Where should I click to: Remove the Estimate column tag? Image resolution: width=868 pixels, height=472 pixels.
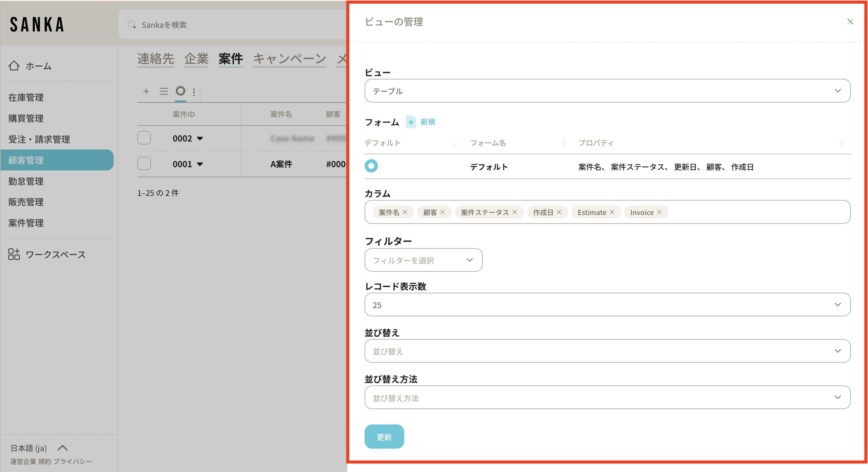(x=612, y=212)
